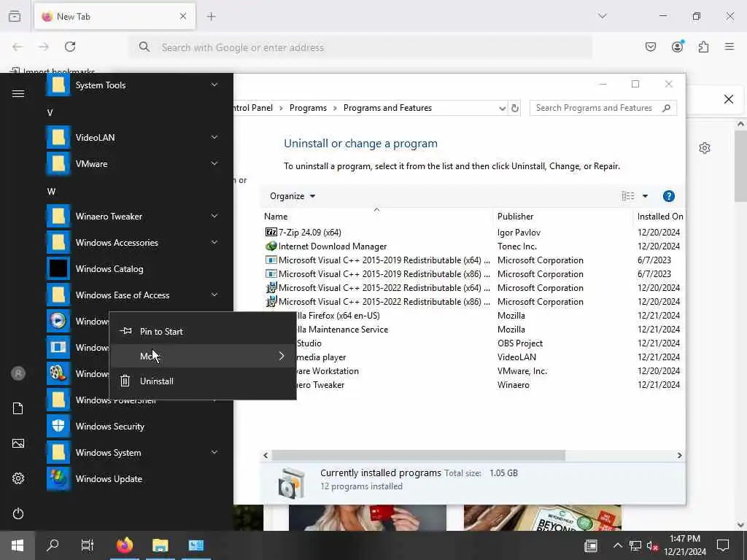The image size is (747, 560).
Task: Open address bar history dropdown
Action: click(x=502, y=109)
